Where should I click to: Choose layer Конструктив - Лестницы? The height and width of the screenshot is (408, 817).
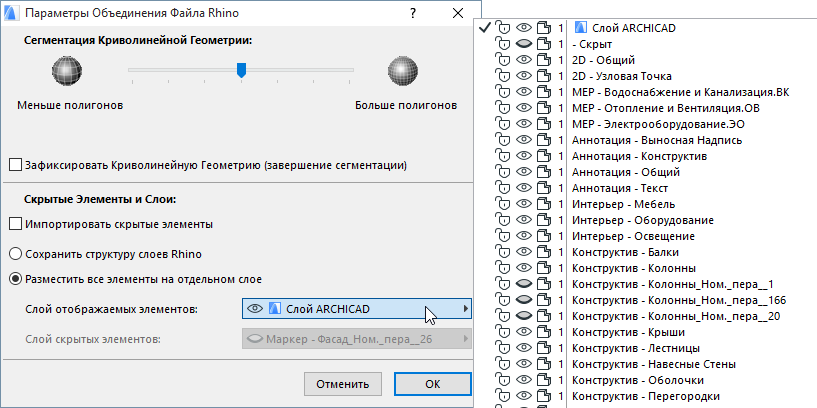[636, 348]
